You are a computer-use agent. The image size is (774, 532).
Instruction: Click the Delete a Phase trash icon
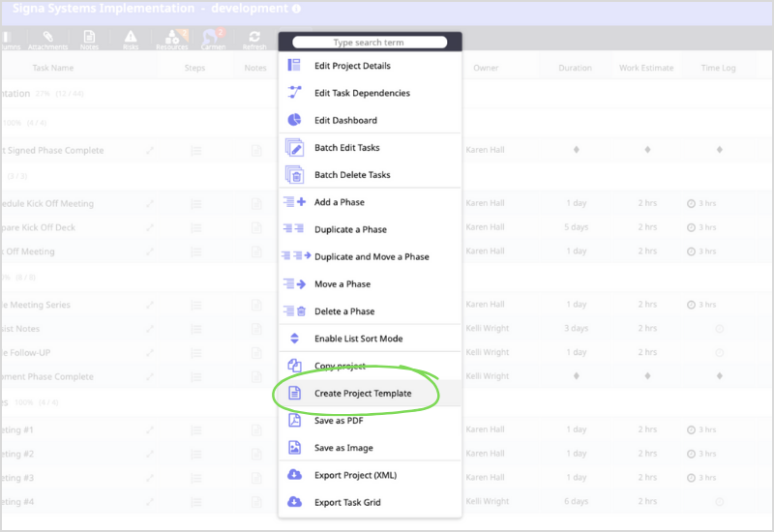295,310
